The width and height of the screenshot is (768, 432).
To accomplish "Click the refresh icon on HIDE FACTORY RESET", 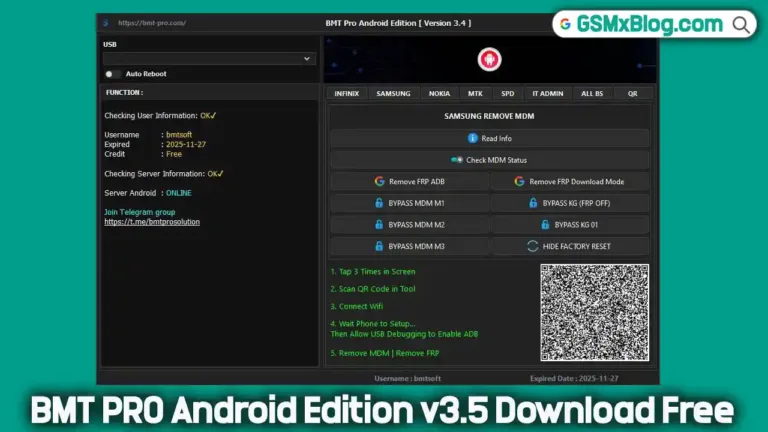I will 532,246.
